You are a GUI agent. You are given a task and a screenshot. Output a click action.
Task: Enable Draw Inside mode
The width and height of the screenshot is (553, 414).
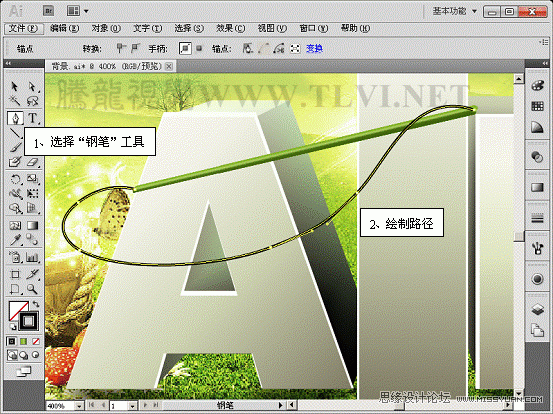click(36, 355)
